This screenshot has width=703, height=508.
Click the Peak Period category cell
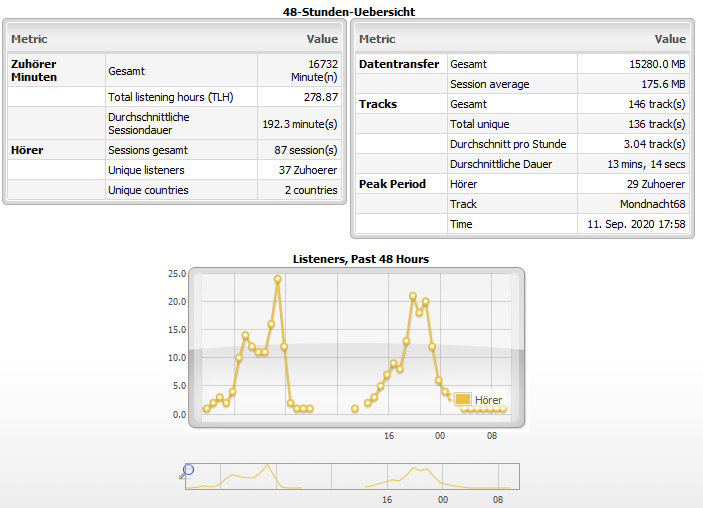tap(401, 184)
